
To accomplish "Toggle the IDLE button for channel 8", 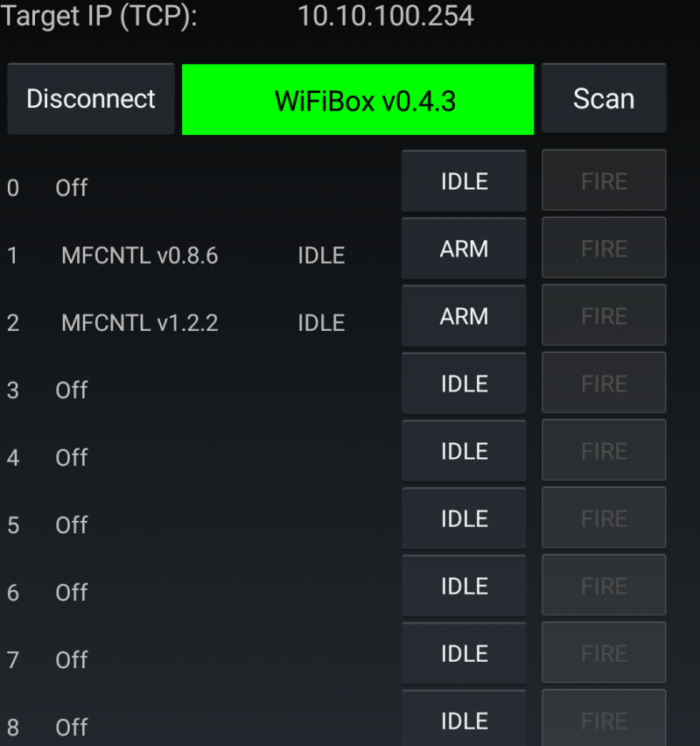I will click(x=464, y=720).
